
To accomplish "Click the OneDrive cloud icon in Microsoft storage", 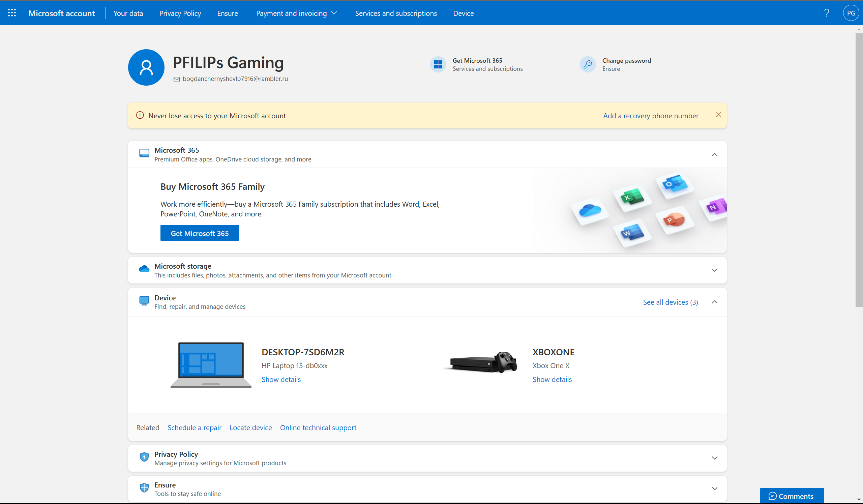I will (x=144, y=269).
